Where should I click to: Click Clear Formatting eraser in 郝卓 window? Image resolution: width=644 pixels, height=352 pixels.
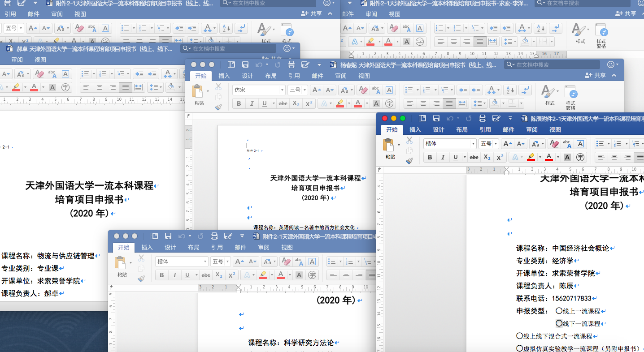point(39,74)
